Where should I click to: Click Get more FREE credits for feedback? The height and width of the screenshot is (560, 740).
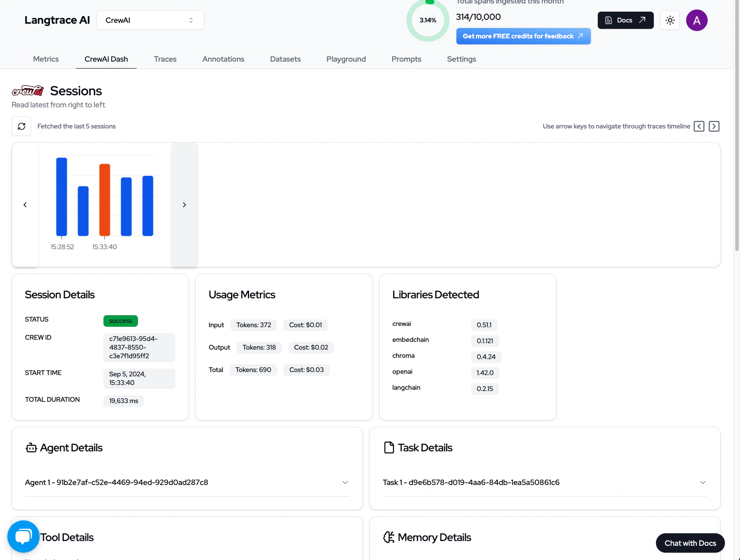[x=523, y=36]
